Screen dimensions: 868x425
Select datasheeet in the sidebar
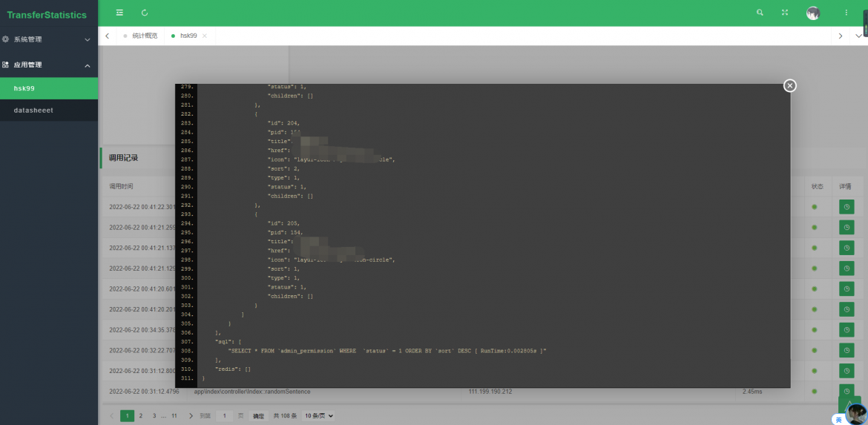(49, 110)
